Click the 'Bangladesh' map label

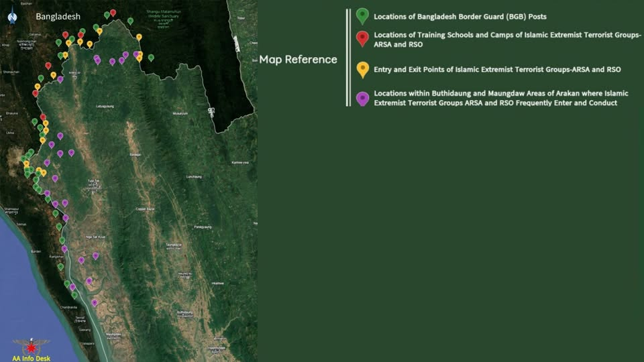(58, 16)
